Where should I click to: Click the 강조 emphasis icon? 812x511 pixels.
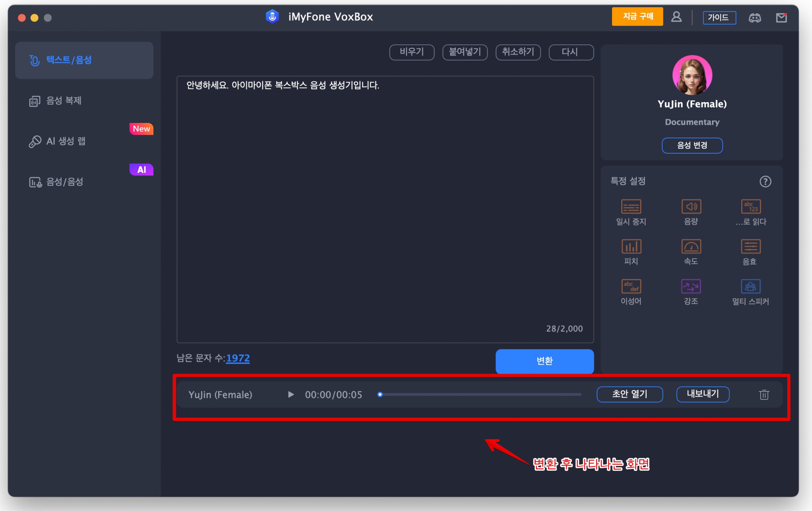(x=691, y=287)
